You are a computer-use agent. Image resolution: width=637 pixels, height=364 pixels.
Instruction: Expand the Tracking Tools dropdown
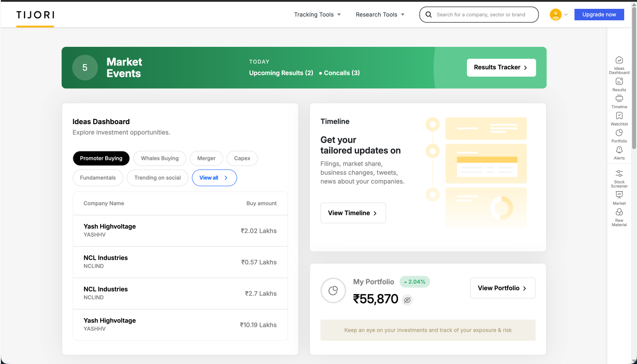317,15
